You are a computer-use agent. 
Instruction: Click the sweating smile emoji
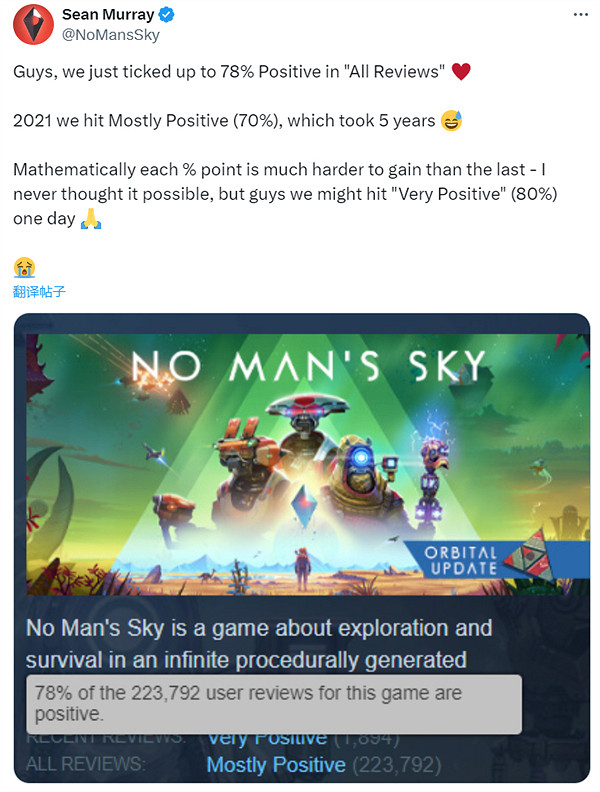pos(451,121)
